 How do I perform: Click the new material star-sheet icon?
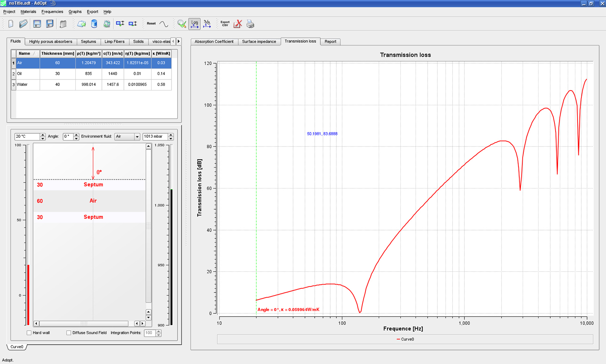(x=81, y=24)
